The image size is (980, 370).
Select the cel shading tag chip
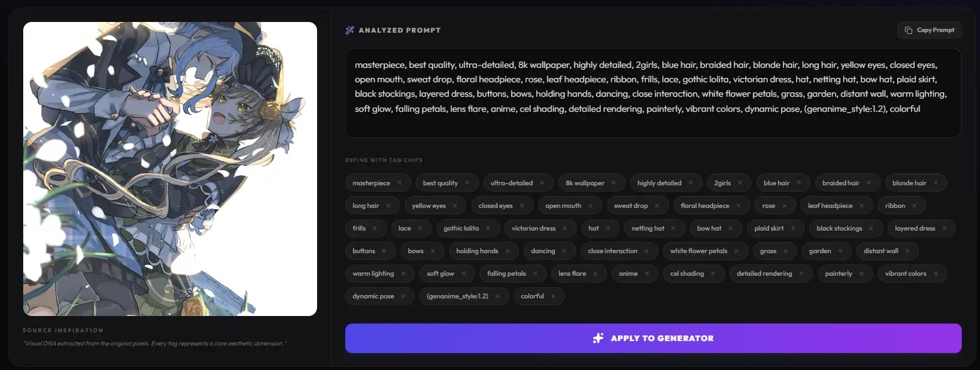pyautogui.click(x=687, y=273)
